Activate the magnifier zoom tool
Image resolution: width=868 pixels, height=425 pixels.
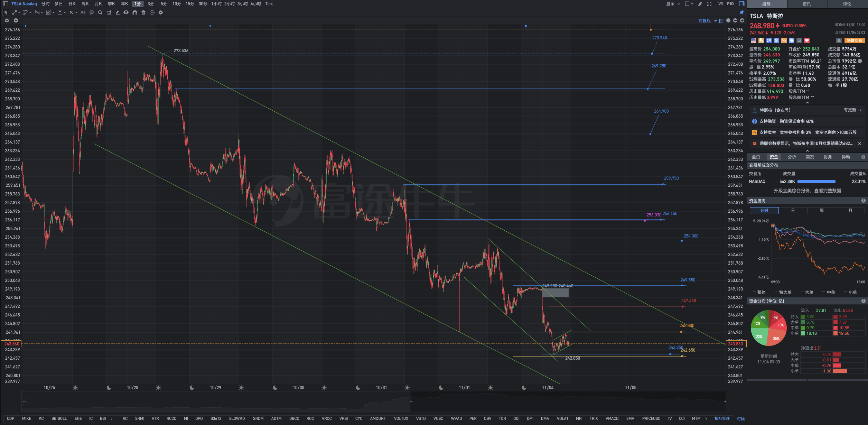(x=100, y=12)
